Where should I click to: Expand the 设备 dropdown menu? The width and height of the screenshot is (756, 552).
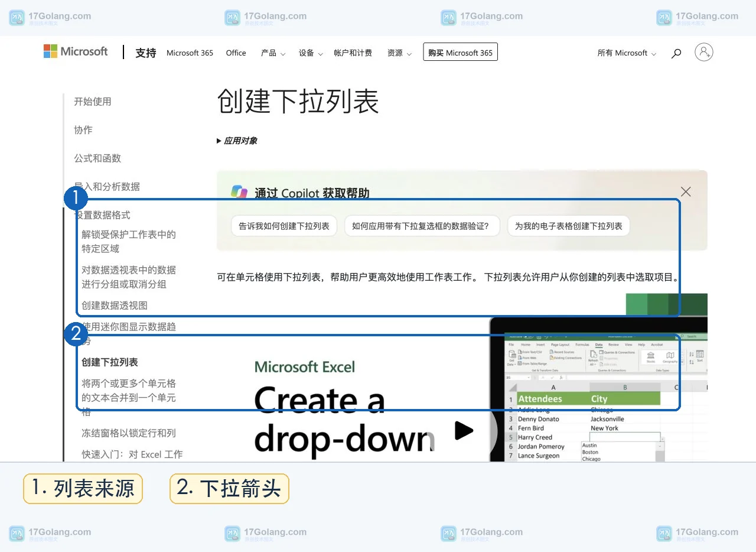coord(311,53)
